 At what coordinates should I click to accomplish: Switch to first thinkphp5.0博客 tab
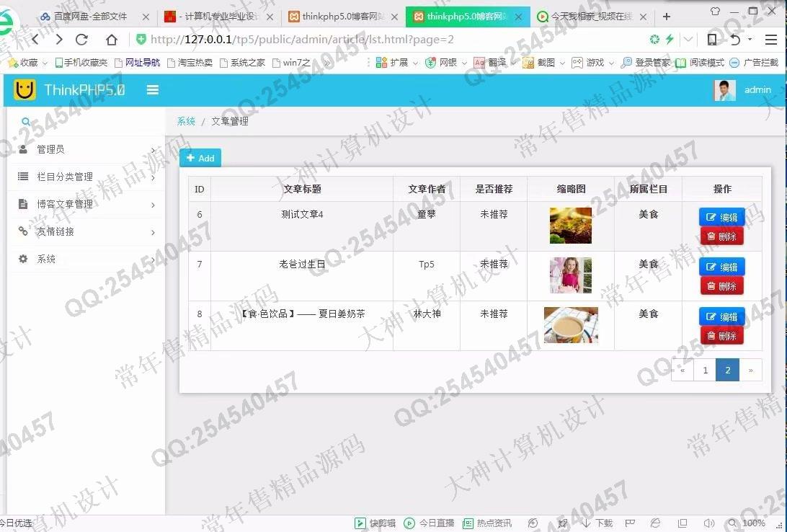tap(342, 17)
